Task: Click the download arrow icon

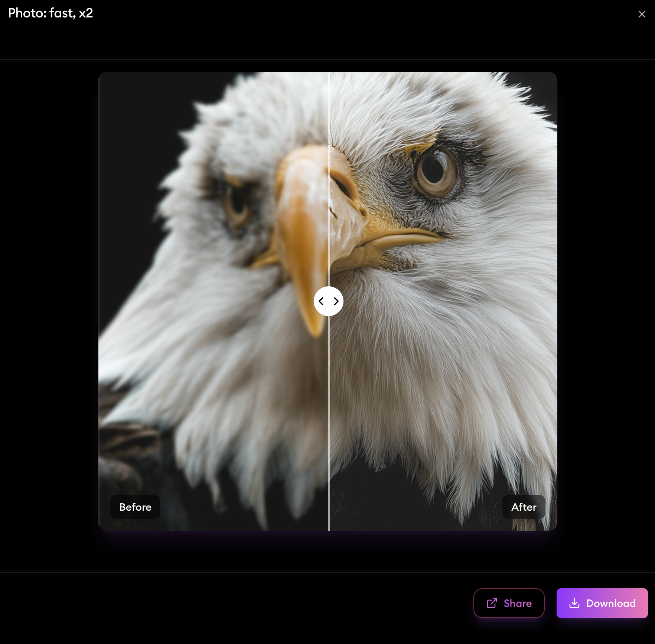Action: click(x=574, y=603)
